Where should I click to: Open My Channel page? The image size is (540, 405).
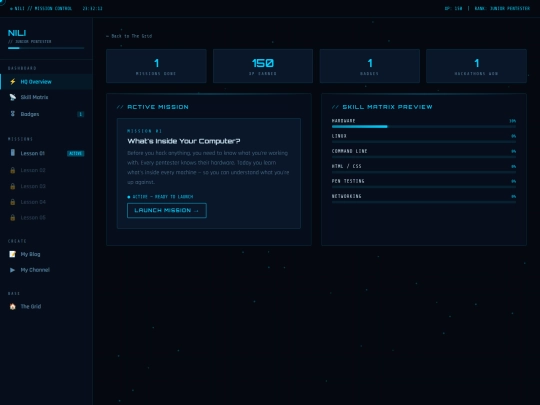tap(46, 270)
